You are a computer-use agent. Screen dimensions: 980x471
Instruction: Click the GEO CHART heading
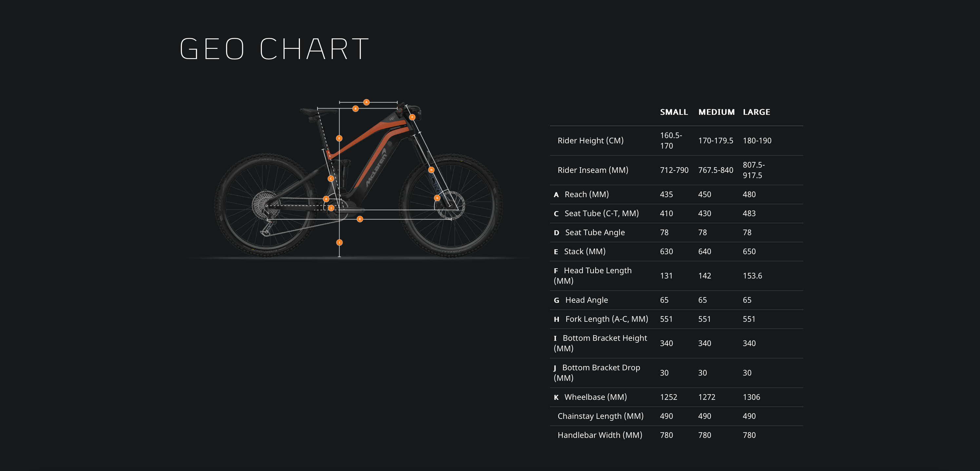[x=274, y=49]
